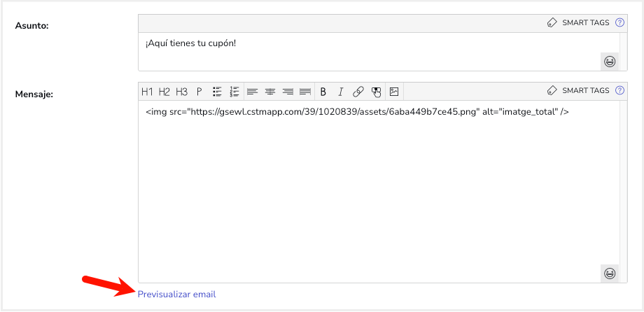Open the Previsualizar email link
The height and width of the screenshot is (312, 644).
[x=176, y=295]
